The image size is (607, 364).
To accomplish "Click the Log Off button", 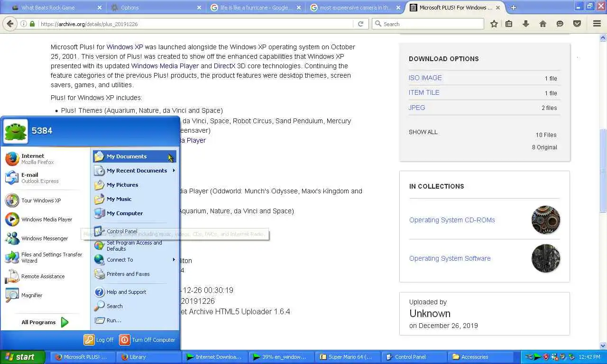I will [x=99, y=340].
